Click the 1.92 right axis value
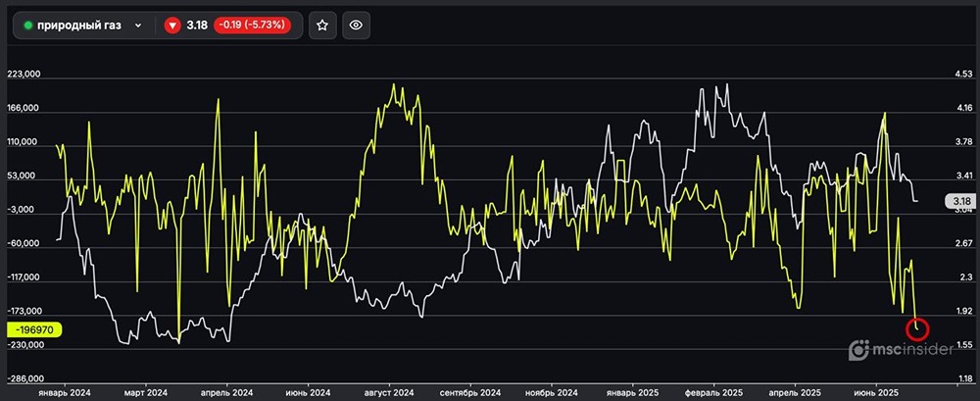The image size is (980, 401). [x=963, y=311]
